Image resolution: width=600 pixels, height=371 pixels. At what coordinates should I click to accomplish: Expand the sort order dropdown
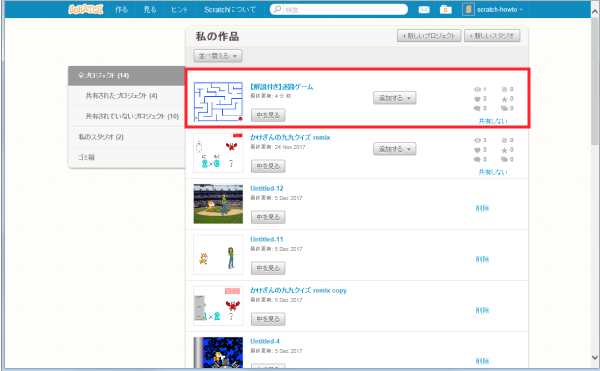(218, 56)
